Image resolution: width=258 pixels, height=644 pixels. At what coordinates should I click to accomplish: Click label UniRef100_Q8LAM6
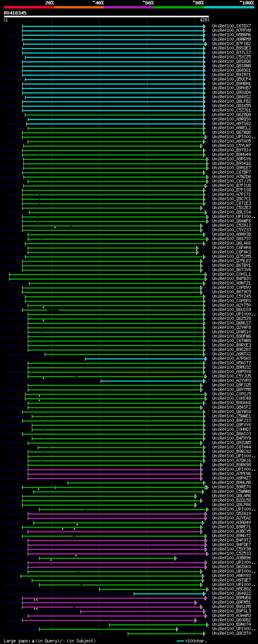coord(231,496)
